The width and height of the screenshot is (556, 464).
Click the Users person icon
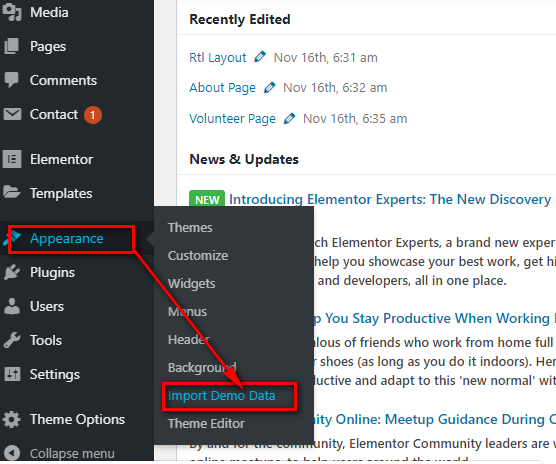tap(12, 306)
